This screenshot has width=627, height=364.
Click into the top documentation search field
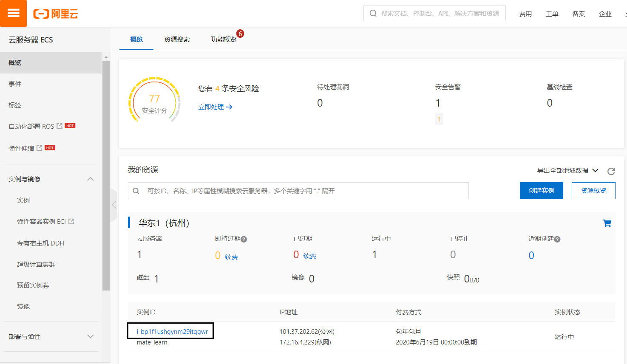point(434,13)
